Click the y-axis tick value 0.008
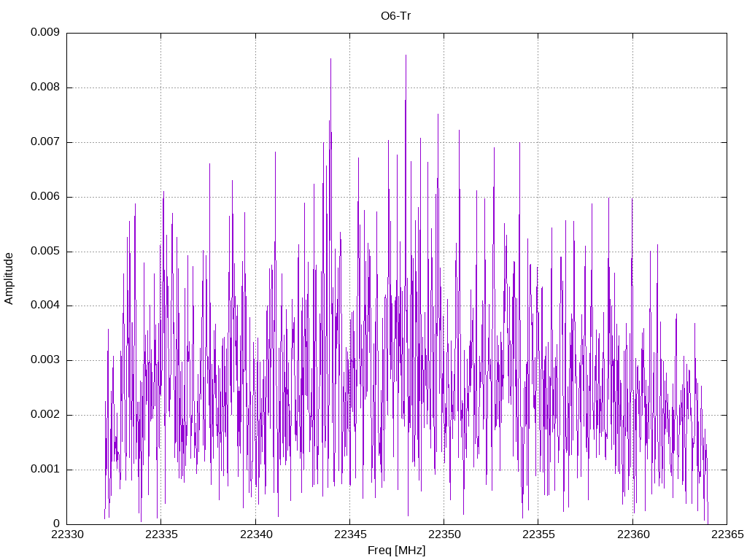The height and width of the screenshot is (560, 747). [x=45, y=87]
